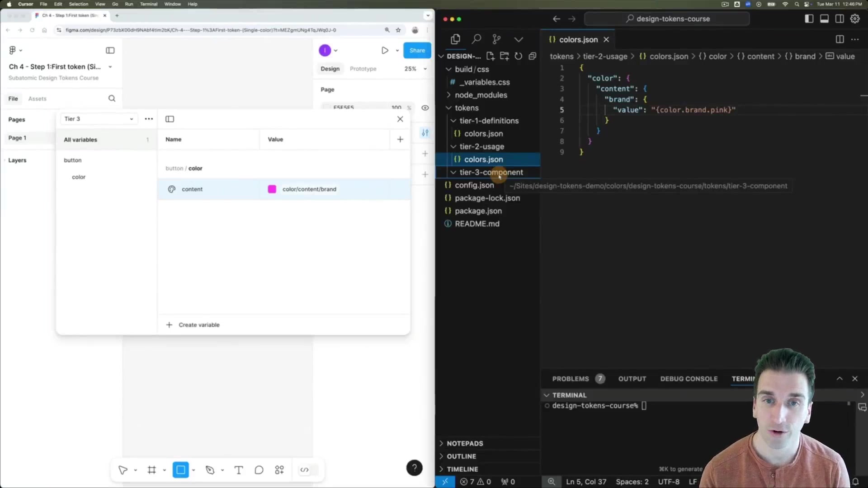Select the Text tool in Figma
Image resolution: width=868 pixels, height=488 pixels.
(x=239, y=470)
